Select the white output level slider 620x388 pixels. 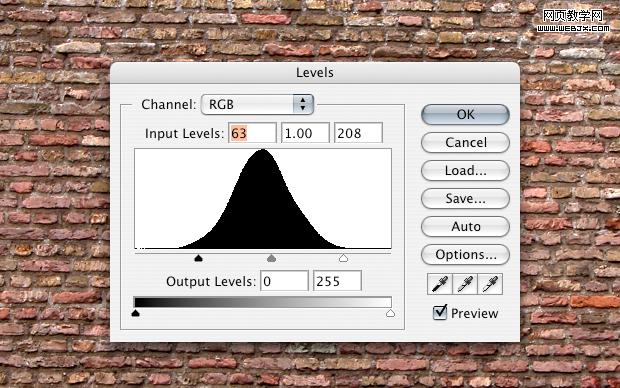pos(390,313)
